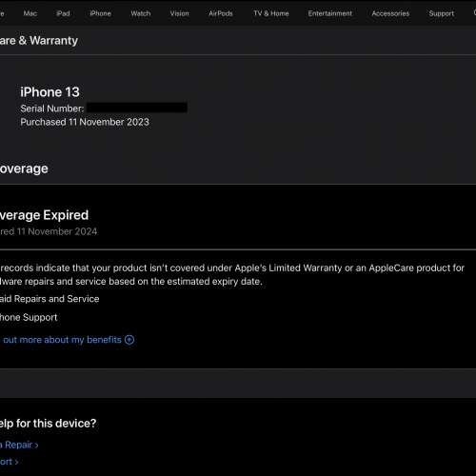Click the circled plus icon beside benefits link
476x476 pixels.
(129, 340)
